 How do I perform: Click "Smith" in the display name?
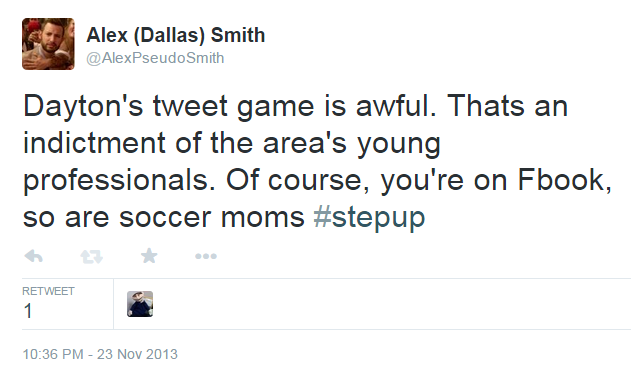[238, 35]
